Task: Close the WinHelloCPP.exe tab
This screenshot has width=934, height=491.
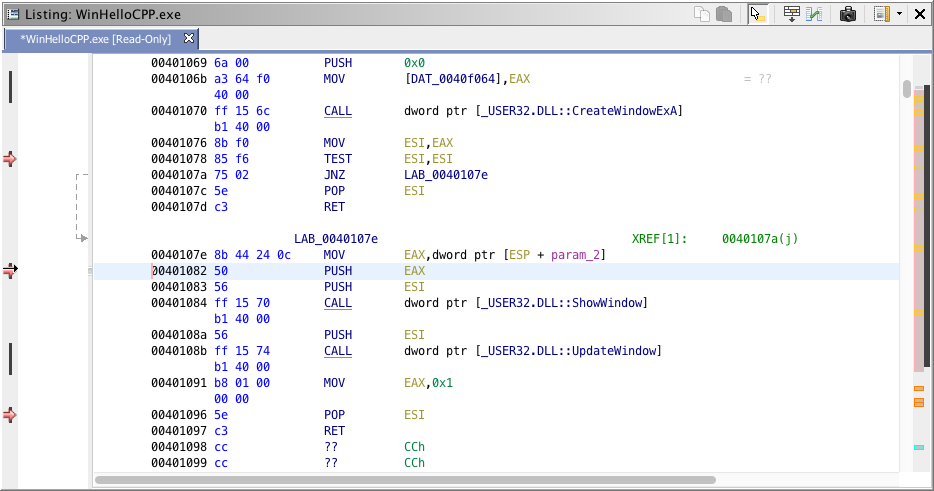Action: (x=189, y=39)
